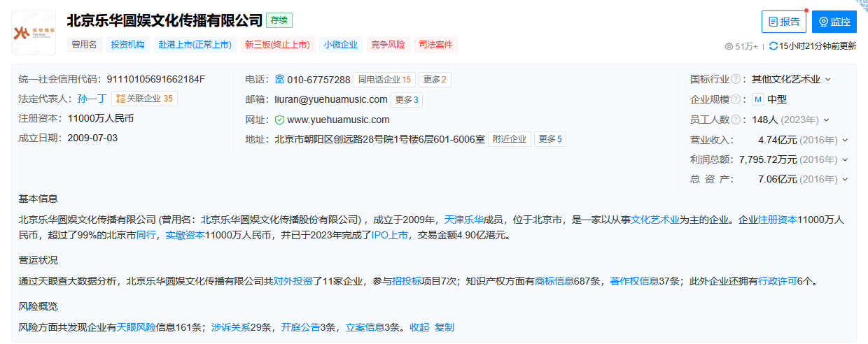Open the 招投标 link
Viewport: 868px width, 344px height.
tap(407, 282)
